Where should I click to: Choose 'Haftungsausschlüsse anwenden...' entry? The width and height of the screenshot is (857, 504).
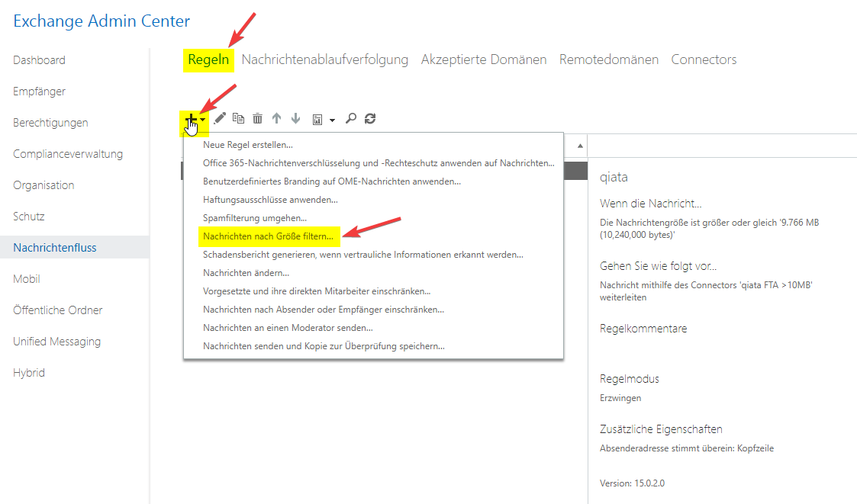[x=270, y=200]
